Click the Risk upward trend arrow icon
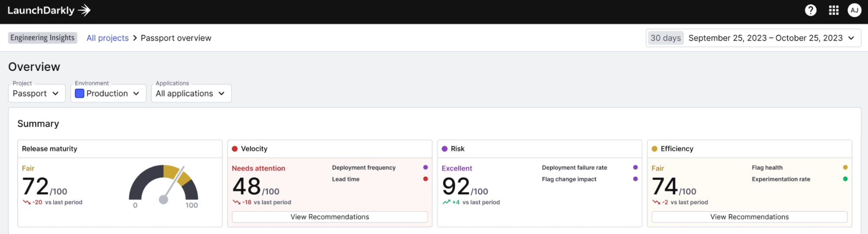The height and width of the screenshot is (234, 868). (446, 202)
